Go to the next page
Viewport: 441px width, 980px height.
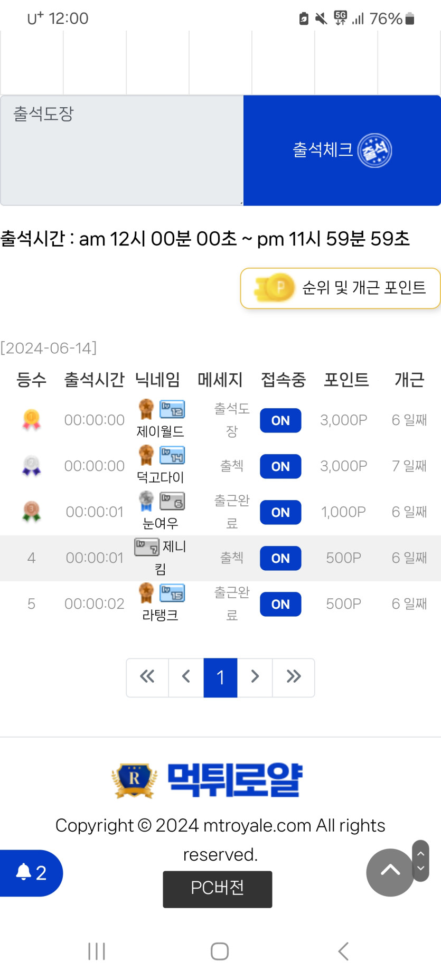tap(255, 677)
